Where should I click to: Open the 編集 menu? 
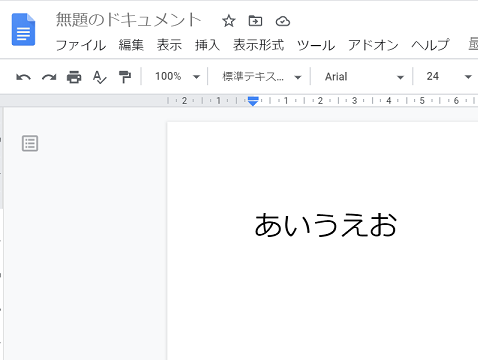pyautogui.click(x=131, y=45)
